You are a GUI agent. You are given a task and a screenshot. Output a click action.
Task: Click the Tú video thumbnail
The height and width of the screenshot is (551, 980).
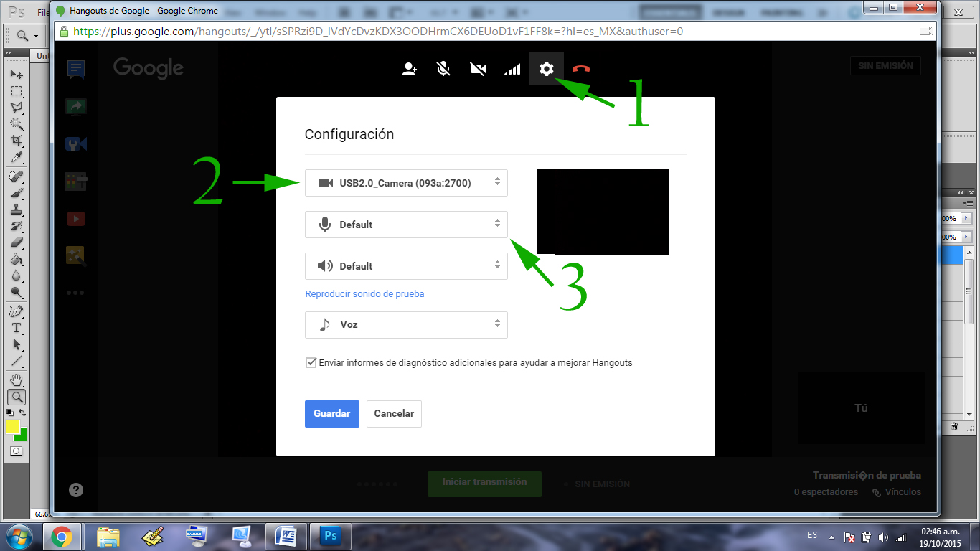tap(861, 408)
